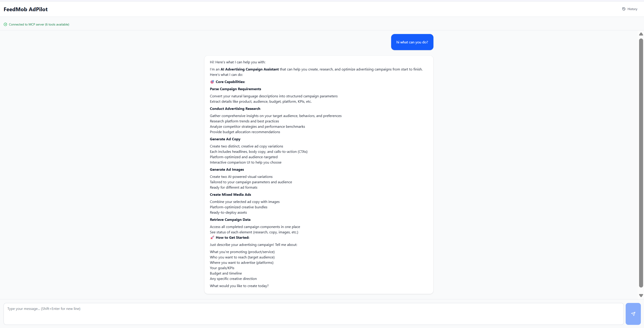Click the Connected to MCP server status text

[39, 25]
